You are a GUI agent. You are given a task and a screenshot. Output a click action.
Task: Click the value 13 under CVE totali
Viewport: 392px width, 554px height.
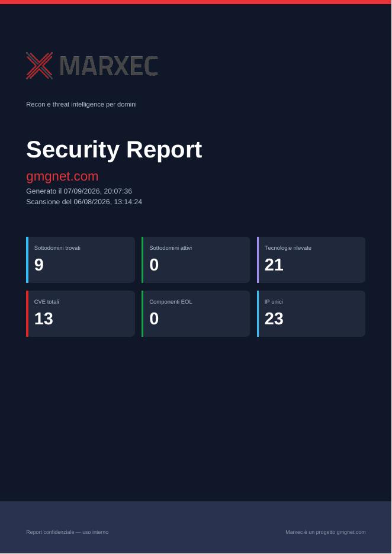point(43,318)
